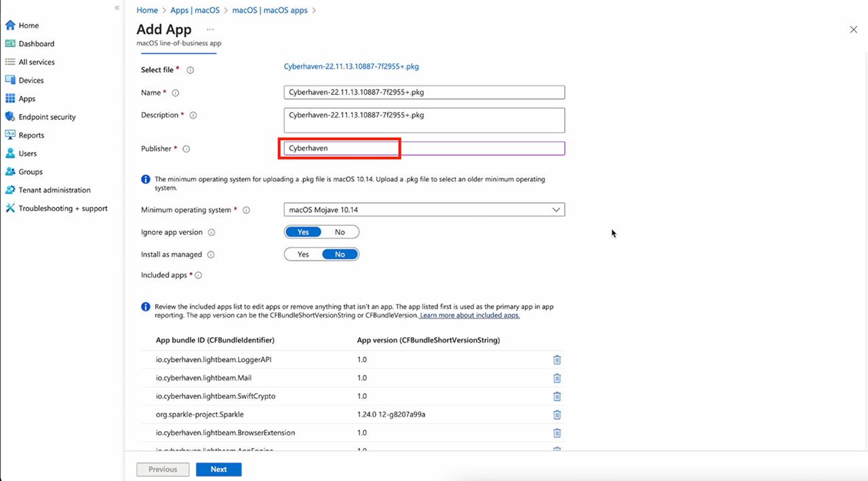The height and width of the screenshot is (481, 868).
Task: Collapse the left navigation pane
Action: tap(117, 7)
